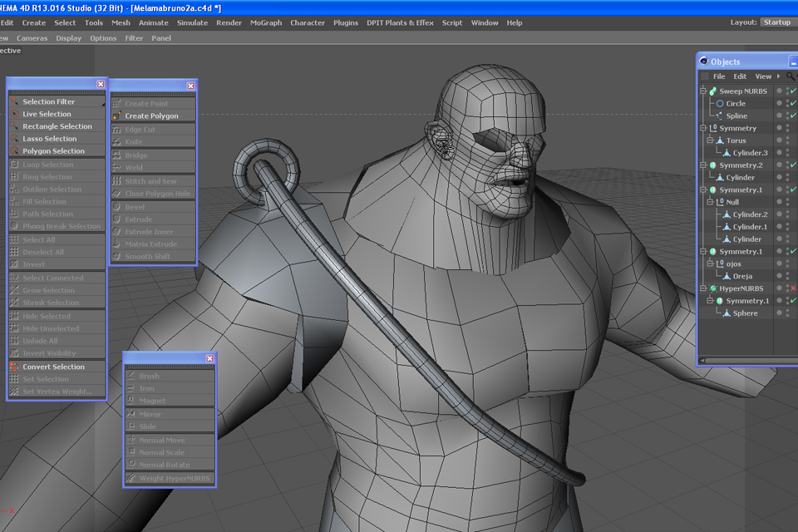Toggle visibility dot for ojos
798x532 pixels.
click(x=779, y=264)
